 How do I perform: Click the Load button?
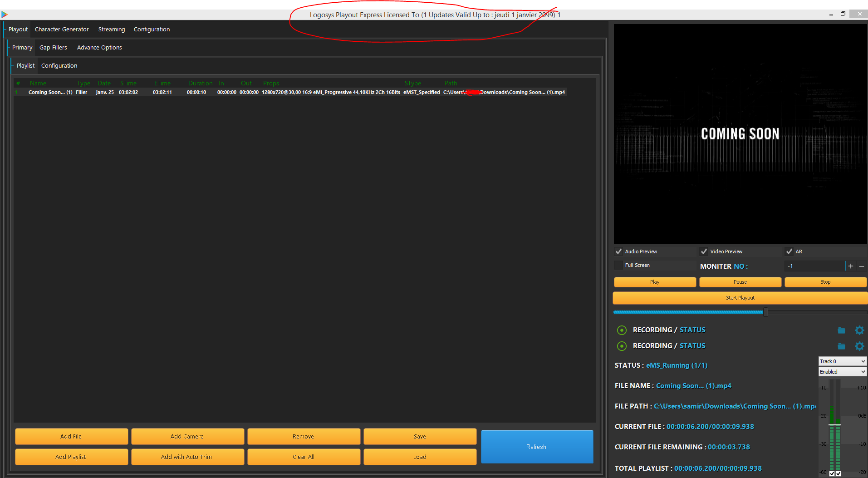pos(420,457)
